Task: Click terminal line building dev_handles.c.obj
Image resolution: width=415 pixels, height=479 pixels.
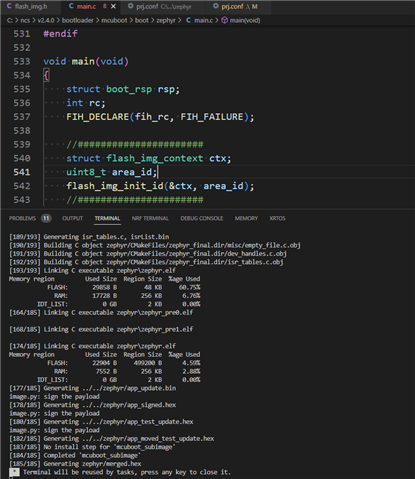Action: click(x=148, y=253)
